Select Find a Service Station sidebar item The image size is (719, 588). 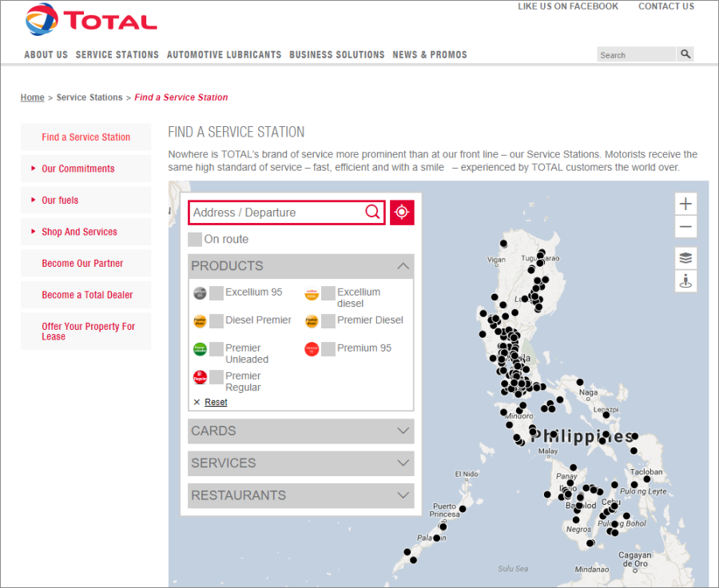pyautogui.click(x=85, y=137)
